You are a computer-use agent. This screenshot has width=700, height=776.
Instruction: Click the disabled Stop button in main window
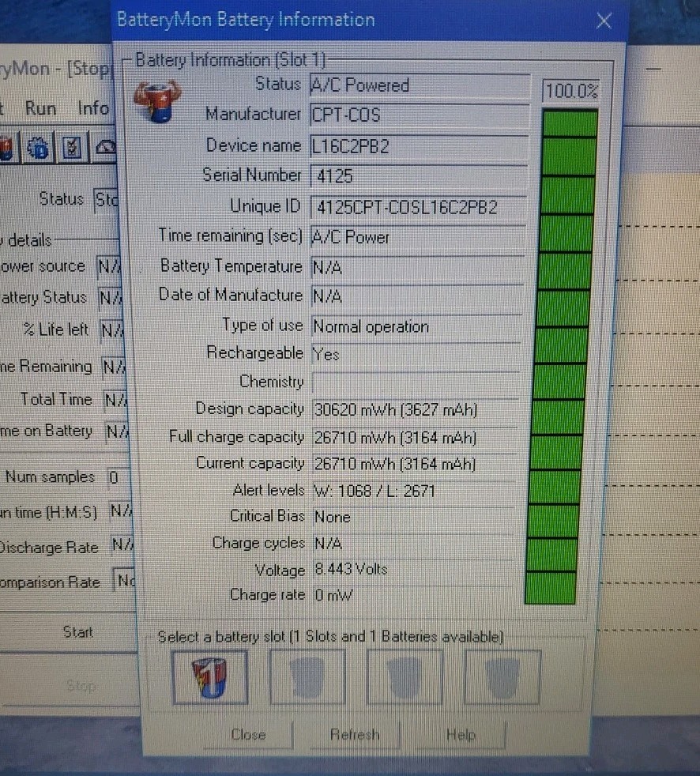tap(81, 685)
